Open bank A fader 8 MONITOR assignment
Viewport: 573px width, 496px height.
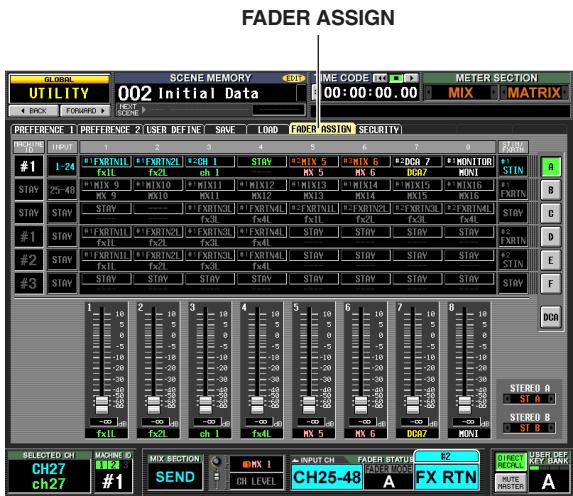pos(469,162)
